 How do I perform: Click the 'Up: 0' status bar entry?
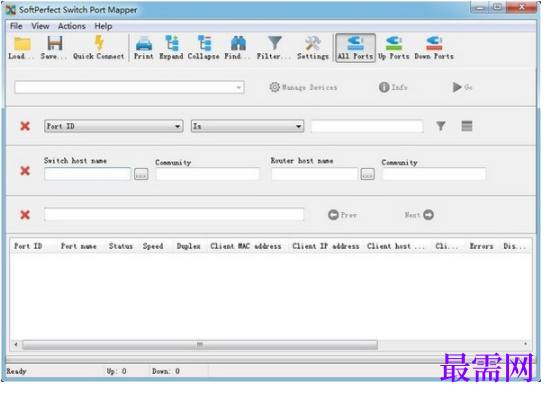click(117, 371)
